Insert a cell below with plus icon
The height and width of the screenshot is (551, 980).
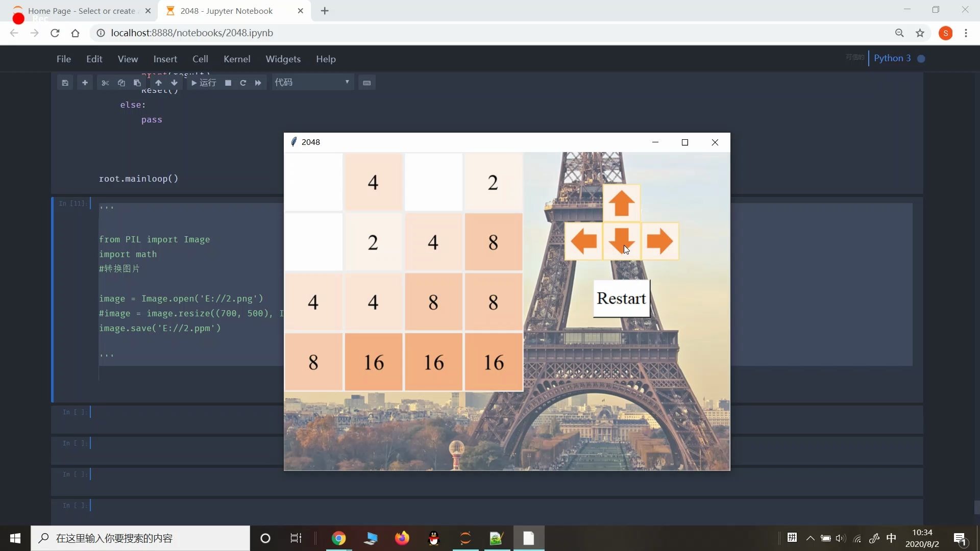(85, 83)
